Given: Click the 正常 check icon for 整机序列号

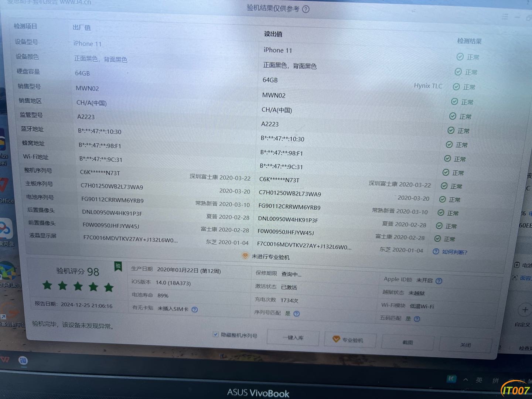Looking at the screenshot, I should click(x=444, y=186).
